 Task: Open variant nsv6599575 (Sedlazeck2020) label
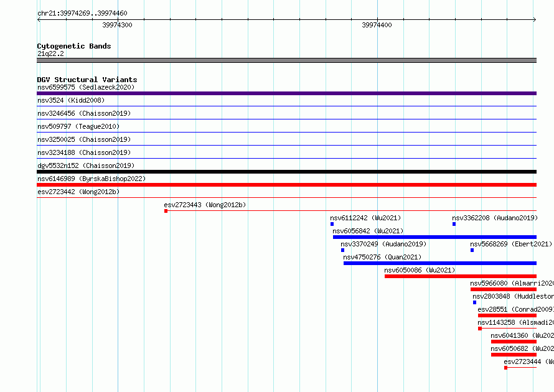(x=86, y=87)
